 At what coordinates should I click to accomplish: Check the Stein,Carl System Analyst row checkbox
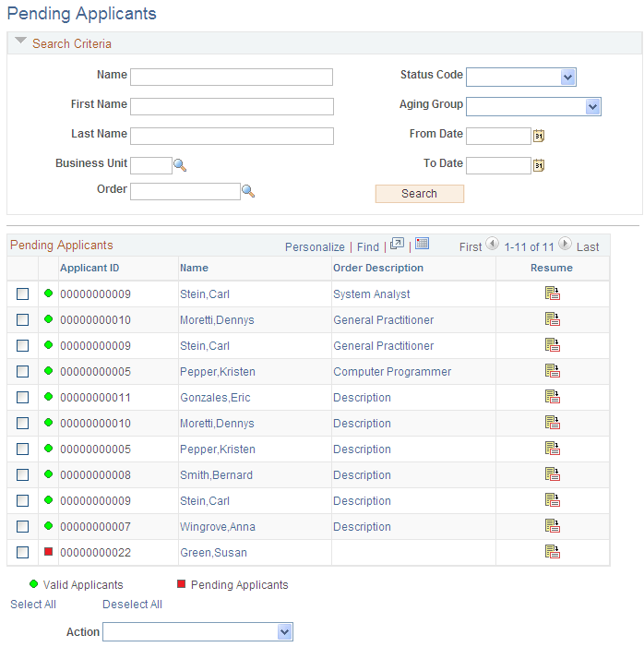22,294
